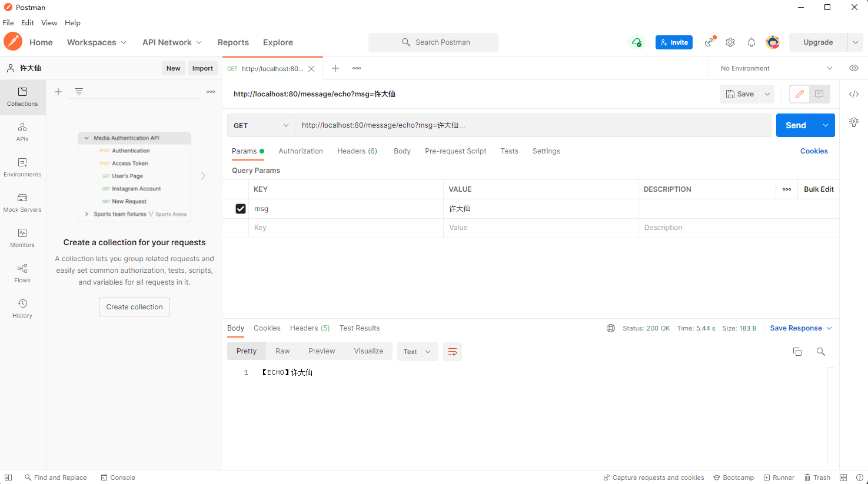The image size is (868, 484).
Task: Open the notifications bell
Action: click(751, 42)
